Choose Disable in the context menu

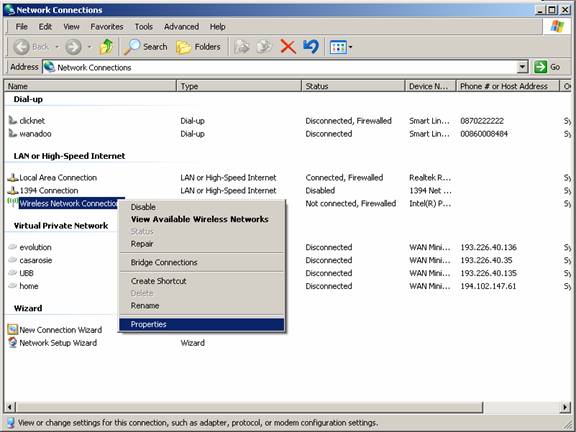click(202, 207)
